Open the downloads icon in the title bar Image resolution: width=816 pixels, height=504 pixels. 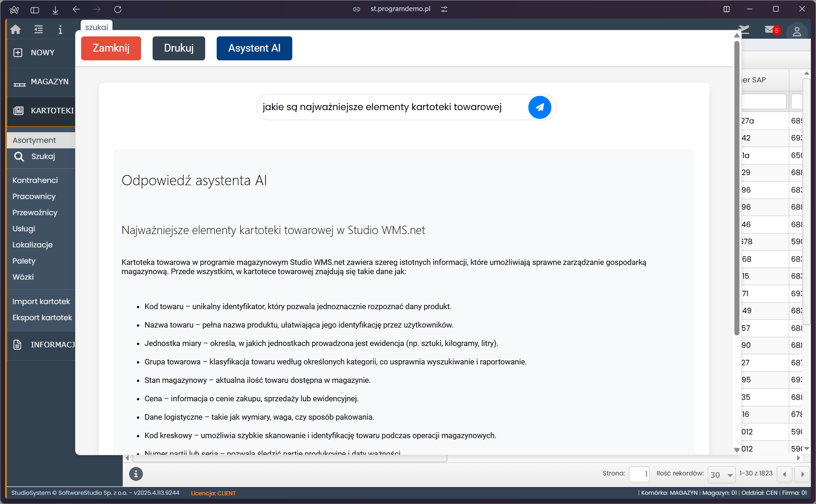[x=55, y=9]
